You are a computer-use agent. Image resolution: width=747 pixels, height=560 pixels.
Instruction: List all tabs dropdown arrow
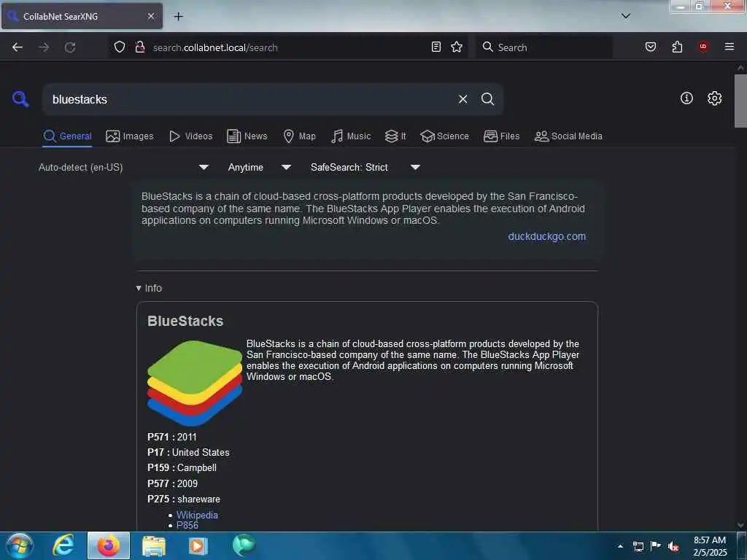click(626, 16)
